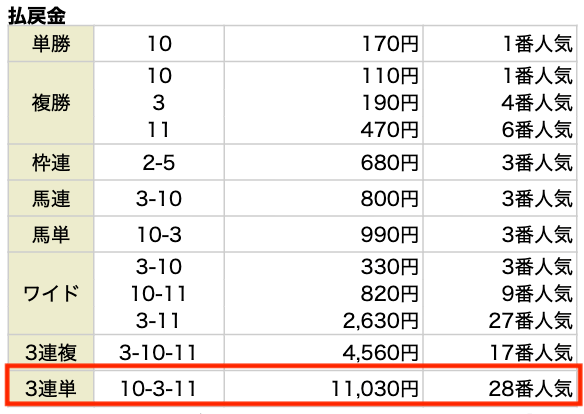Select the highlighted 3連単 label

pos(51,388)
